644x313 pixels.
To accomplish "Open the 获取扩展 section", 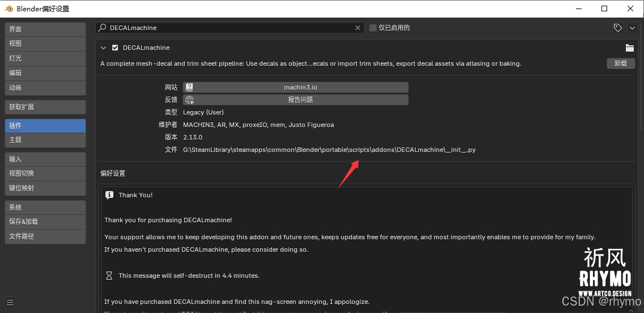I will coord(45,107).
